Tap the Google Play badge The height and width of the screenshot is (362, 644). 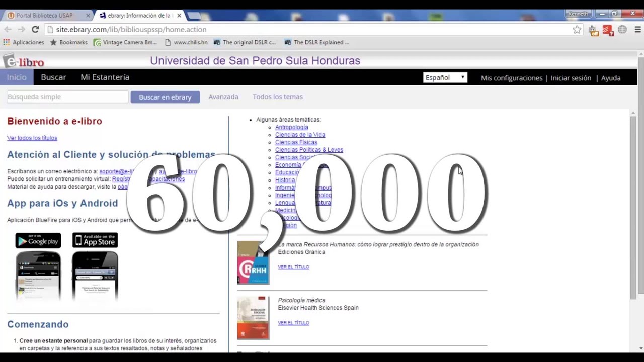(38, 240)
